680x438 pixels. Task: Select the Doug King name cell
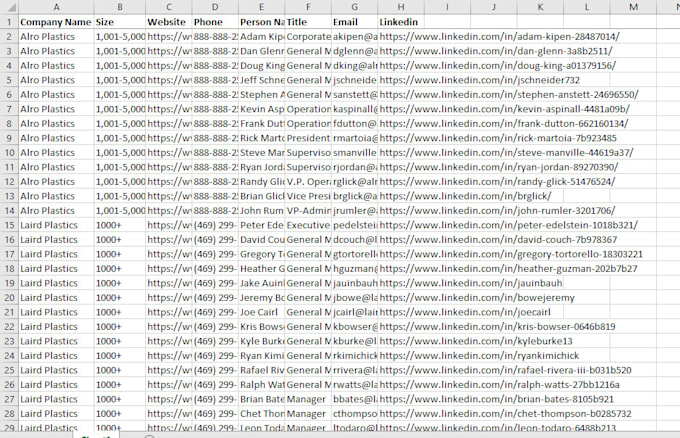tap(262, 66)
